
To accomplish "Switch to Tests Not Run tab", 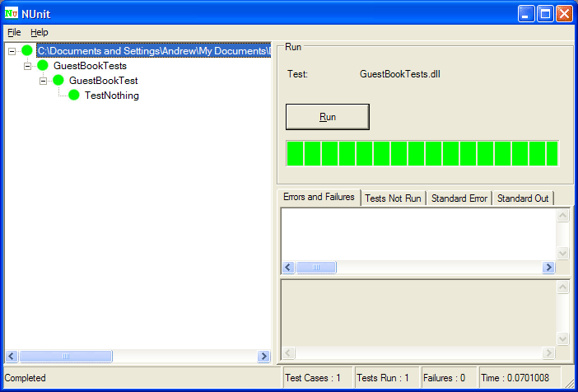I will (x=393, y=198).
